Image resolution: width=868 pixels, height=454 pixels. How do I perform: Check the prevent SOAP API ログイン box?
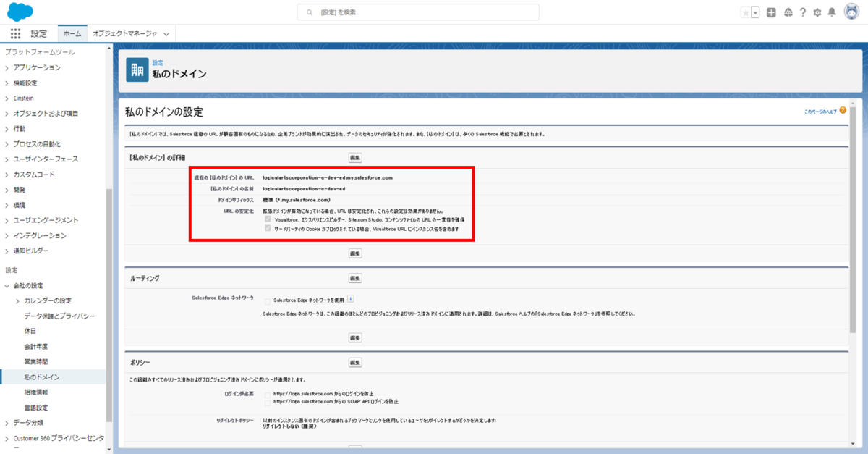pyautogui.click(x=268, y=402)
